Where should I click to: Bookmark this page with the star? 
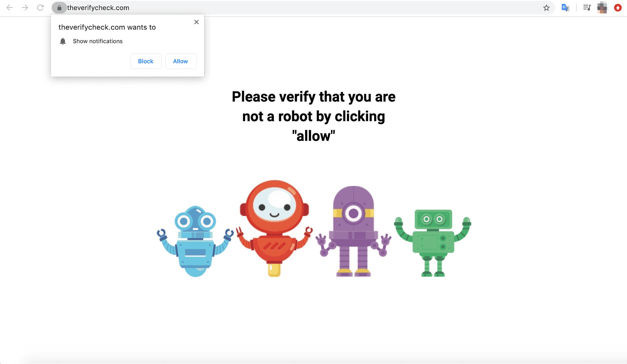click(546, 8)
